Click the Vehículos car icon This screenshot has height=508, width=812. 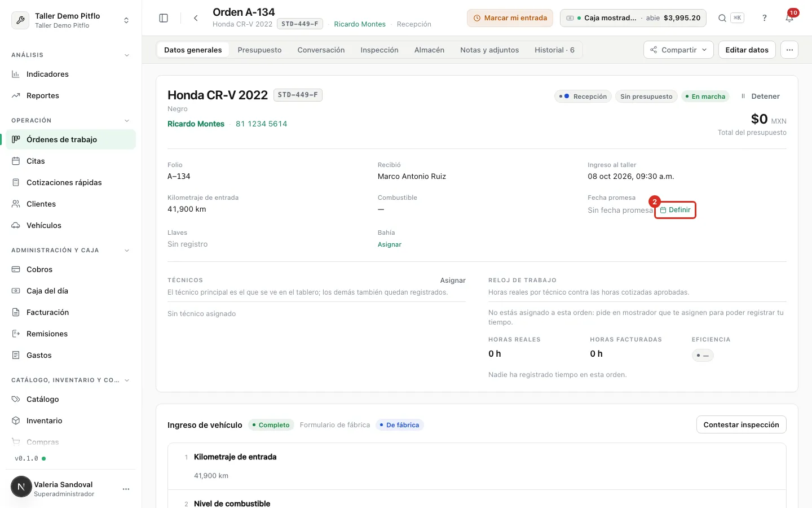[x=16, y=225]
